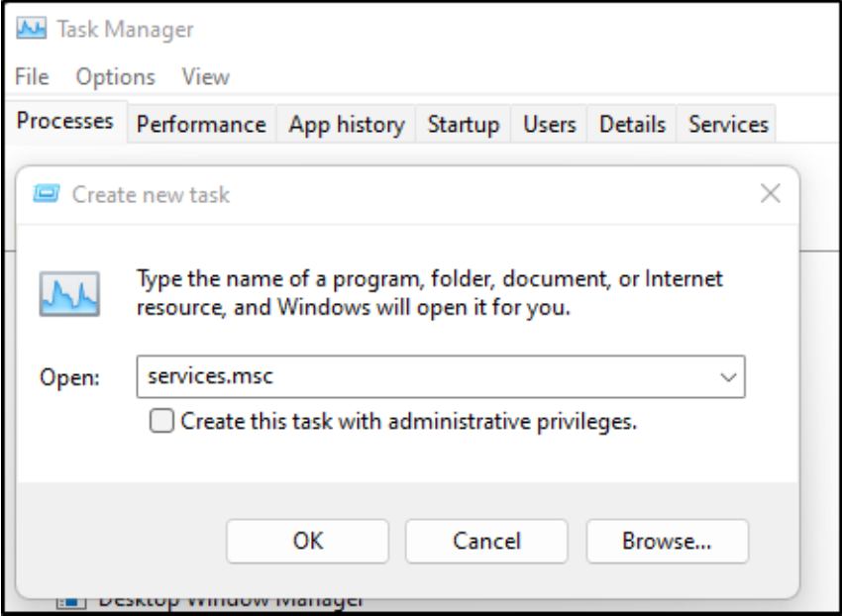Click the Task Manager window title text
The image size is (842, 616).
coord(125,29)
